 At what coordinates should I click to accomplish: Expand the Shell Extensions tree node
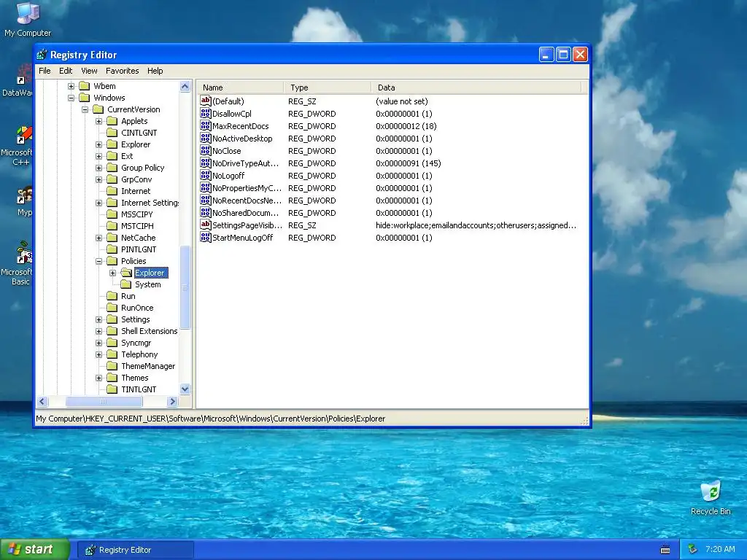98,331
